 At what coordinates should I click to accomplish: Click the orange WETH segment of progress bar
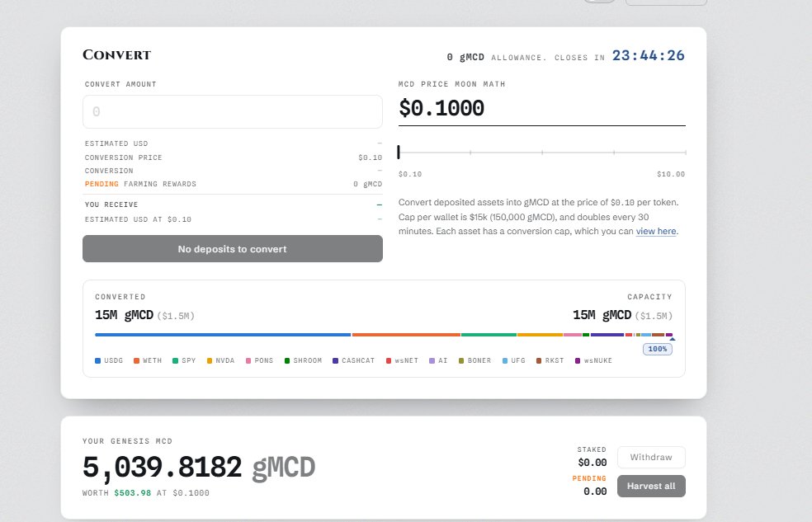tap(406, 335)
